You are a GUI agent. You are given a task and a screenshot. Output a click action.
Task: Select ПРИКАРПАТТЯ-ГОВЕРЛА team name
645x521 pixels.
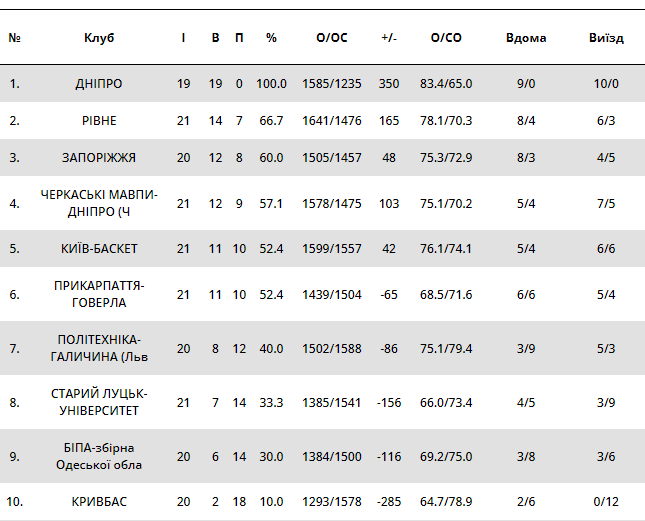coord(99,294)
